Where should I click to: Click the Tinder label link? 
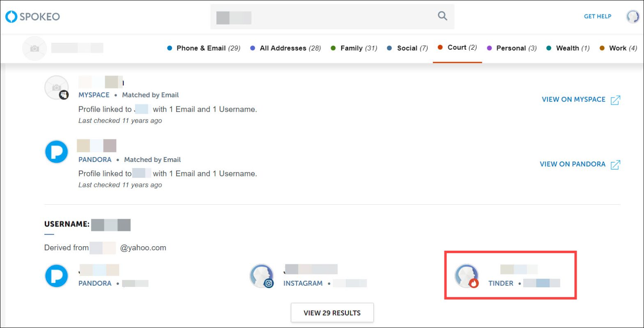pos(501,283)
